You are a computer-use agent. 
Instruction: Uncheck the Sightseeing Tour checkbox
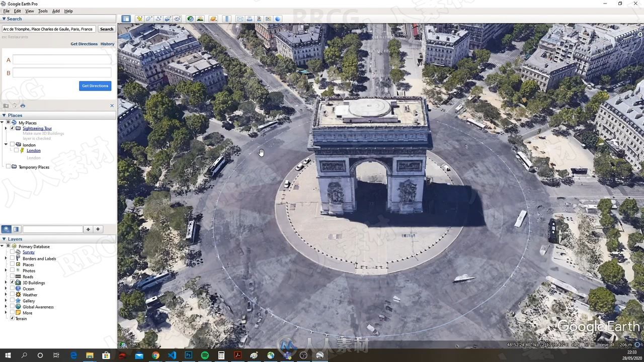coord(12,128)
